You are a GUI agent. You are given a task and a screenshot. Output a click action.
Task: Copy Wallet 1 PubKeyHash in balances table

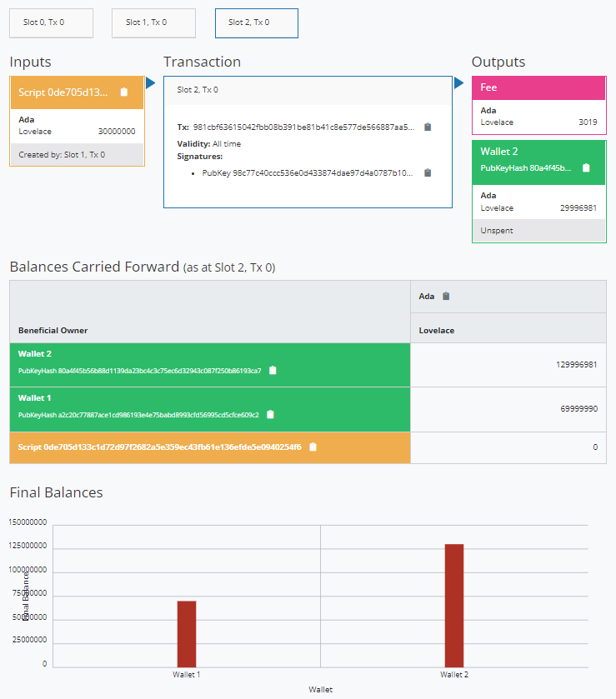(270, 414)
